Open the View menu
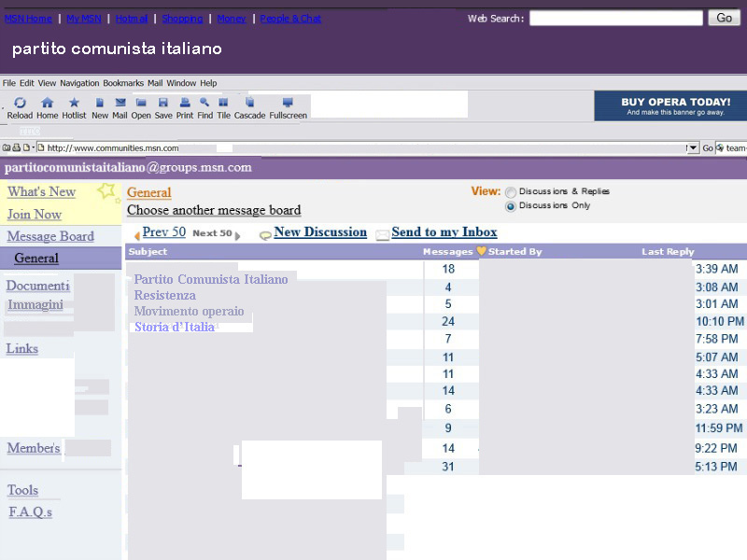 [47, 83]
